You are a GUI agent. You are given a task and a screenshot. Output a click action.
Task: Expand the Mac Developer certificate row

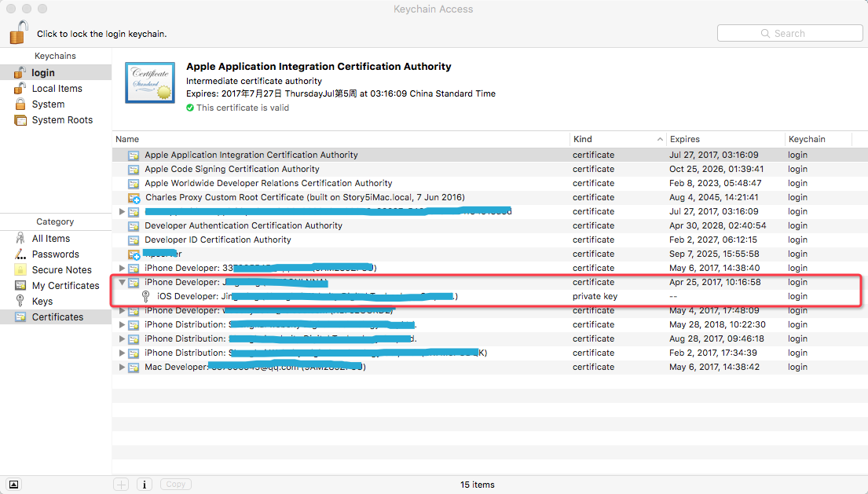pos(122,367)
